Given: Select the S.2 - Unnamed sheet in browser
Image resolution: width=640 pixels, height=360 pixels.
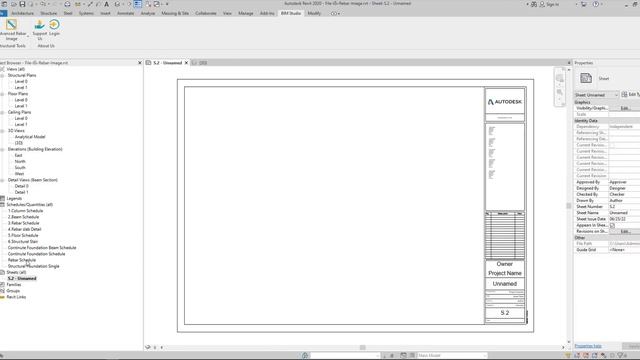Looking at the screenshot, I should click(x=22, y=278).
